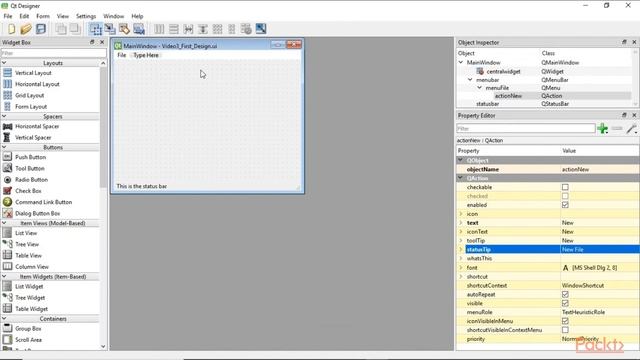Image resolution: width=640 pixels, height=360 pixels.
Task: Open the Window menu
Action: pos(113,16)
